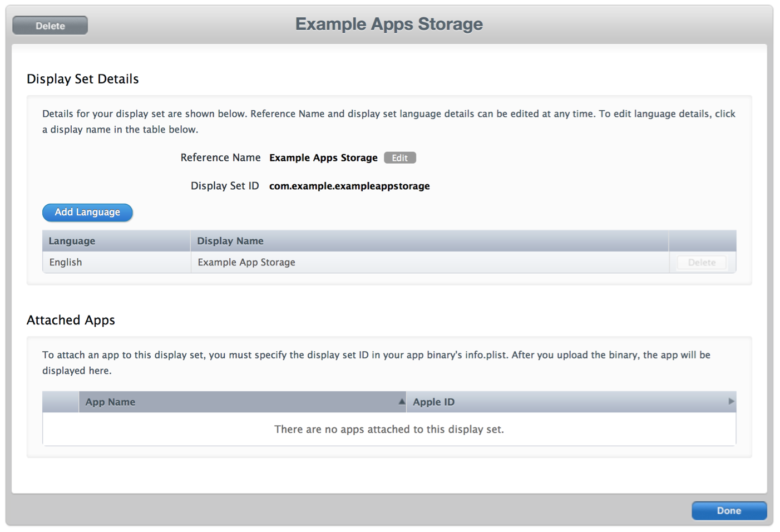Click the Display Name column header

(x=230, y=241)
